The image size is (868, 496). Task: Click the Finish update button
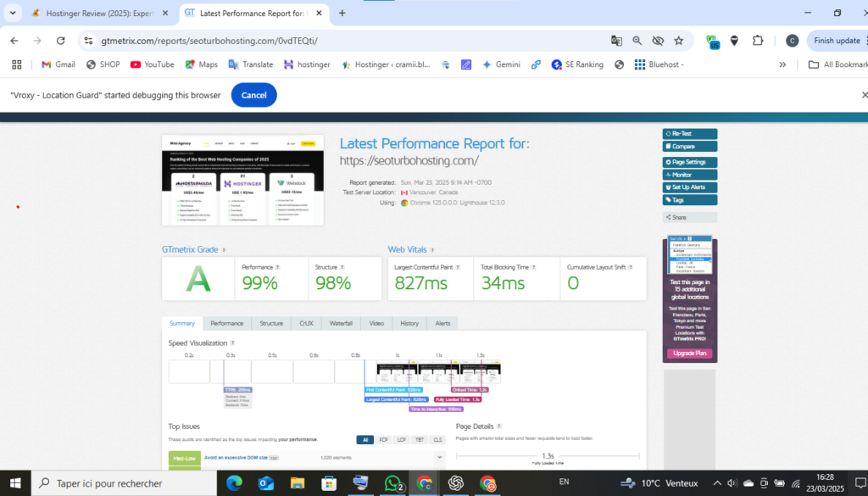[837, 41]
